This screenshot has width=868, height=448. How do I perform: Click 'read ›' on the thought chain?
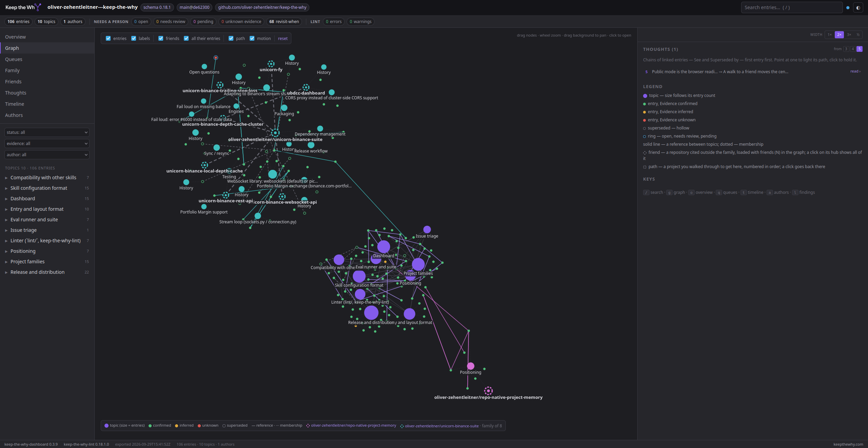pyautogui.click(x=855, y=71)
